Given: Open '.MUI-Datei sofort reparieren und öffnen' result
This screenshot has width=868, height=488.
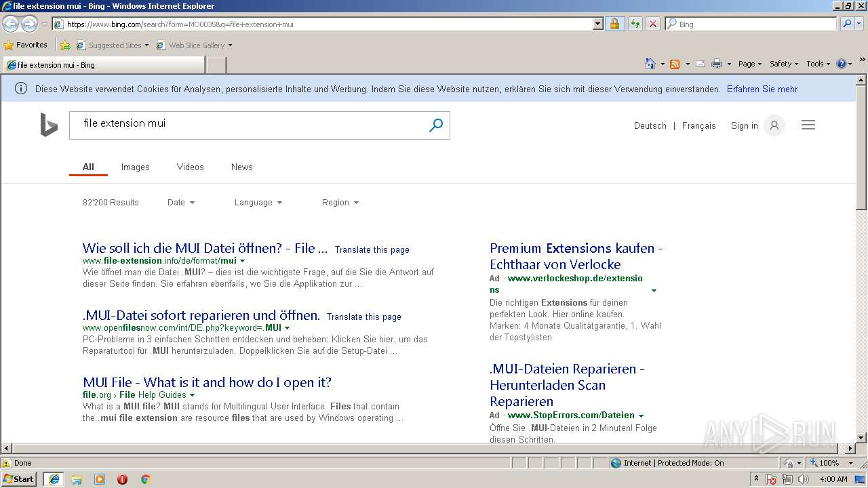Looking at the screenshot, I should pyautogui.click(x=201, y=315).
